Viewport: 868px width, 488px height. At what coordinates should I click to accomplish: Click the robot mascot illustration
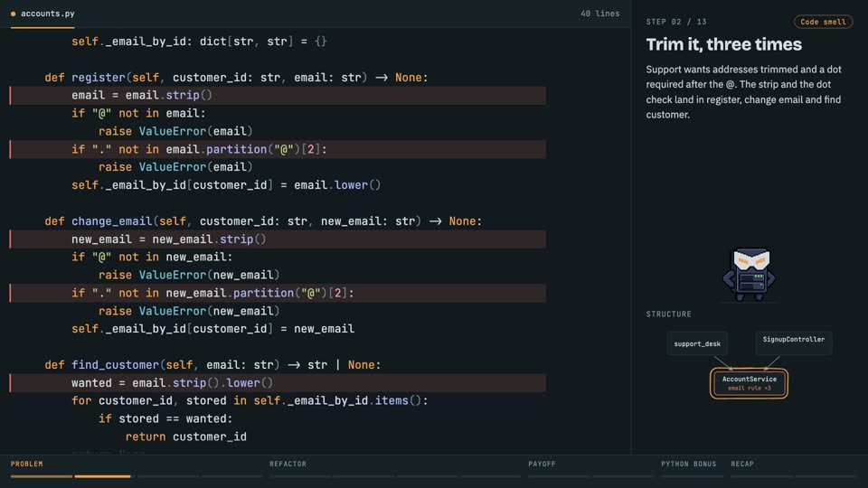749,275
